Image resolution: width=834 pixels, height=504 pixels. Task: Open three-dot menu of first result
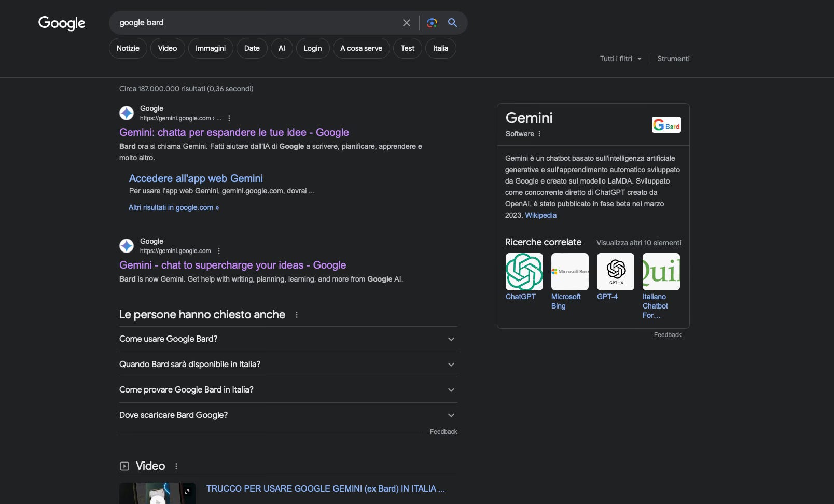coord(229,118)
